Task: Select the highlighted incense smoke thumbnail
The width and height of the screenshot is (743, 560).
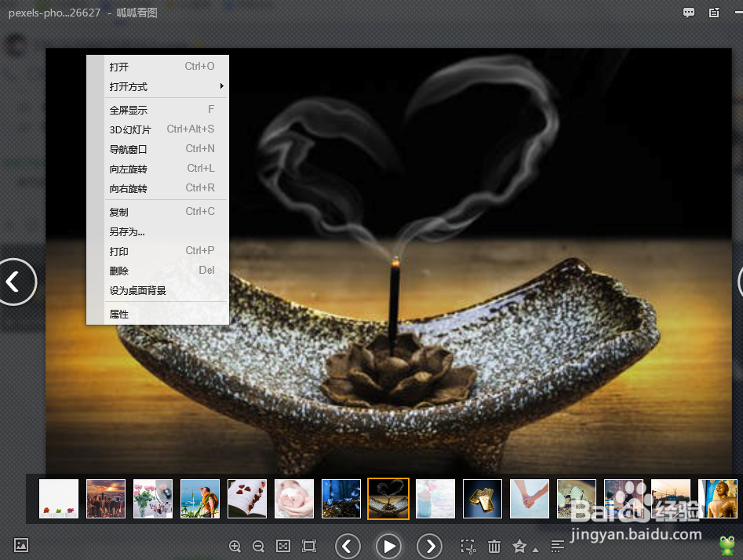Action: [388, 498]
